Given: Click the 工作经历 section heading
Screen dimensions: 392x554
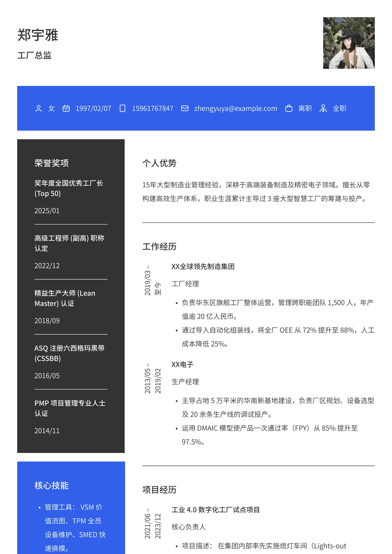Looking at the screenshot, I should pos(159,246).
